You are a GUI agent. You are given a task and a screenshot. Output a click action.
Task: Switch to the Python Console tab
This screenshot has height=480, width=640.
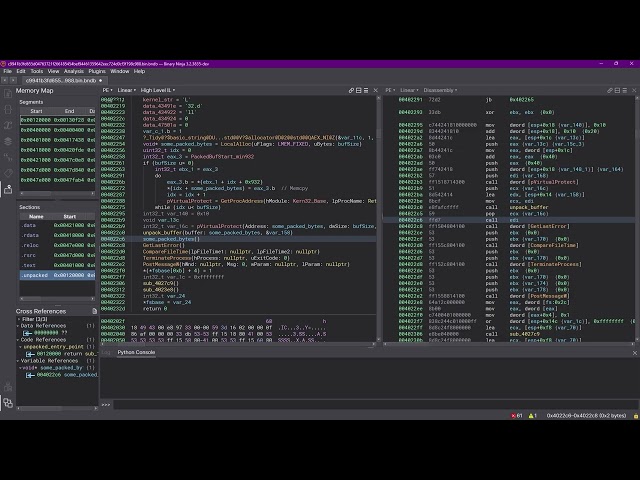pos(136,352)
